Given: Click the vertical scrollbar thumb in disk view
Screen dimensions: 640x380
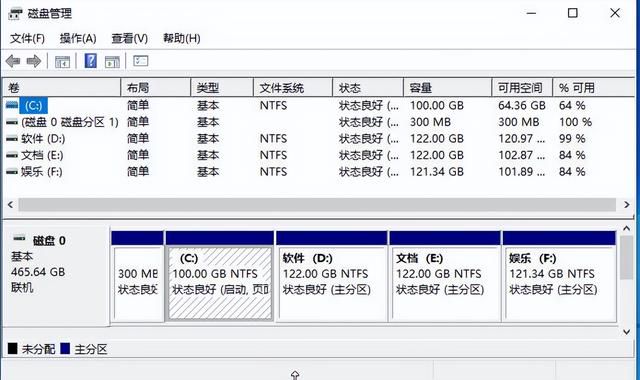Looking at the screenshot, I should [627, 258].
